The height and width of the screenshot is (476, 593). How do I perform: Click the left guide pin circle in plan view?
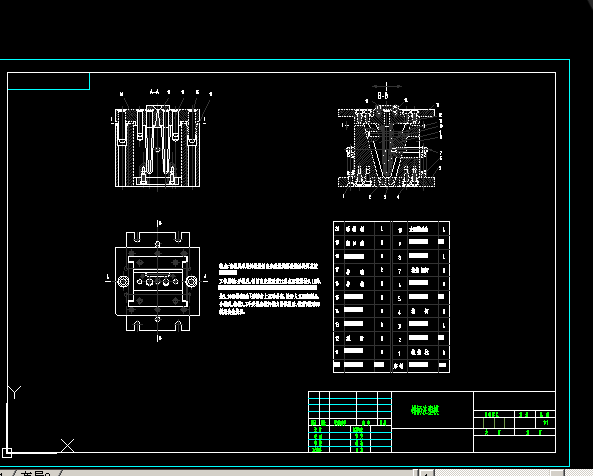click(123, 281)
